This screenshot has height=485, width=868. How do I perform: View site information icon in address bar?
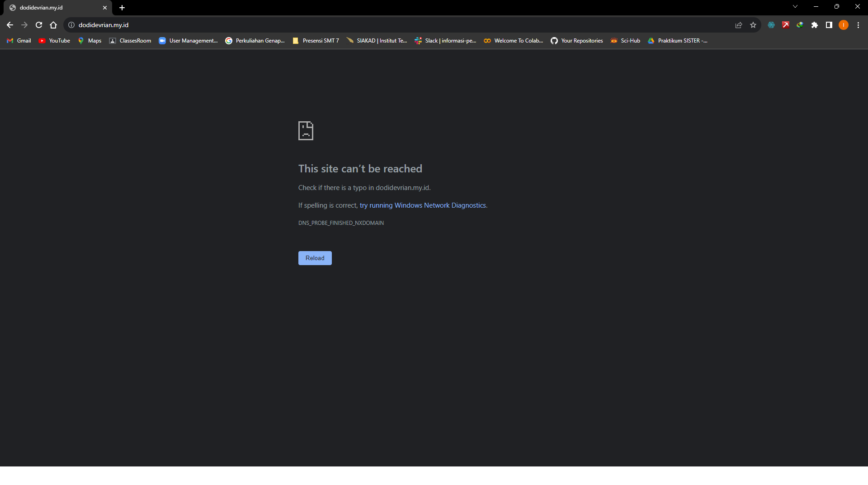tap(71, 25)
